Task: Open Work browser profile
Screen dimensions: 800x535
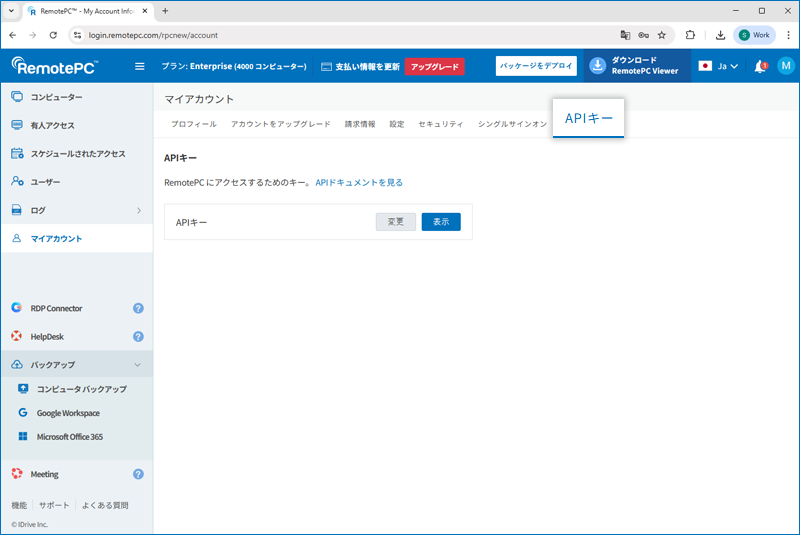Action: [x=755, y=35]
